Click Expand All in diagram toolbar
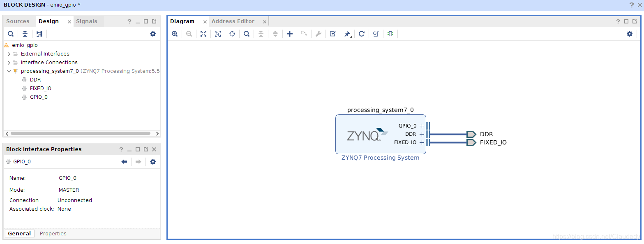 (275, 34)
